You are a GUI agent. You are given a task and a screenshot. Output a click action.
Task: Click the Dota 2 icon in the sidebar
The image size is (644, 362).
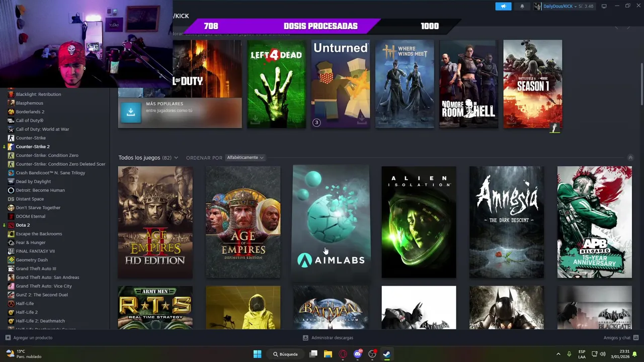[x=11, y=225]
